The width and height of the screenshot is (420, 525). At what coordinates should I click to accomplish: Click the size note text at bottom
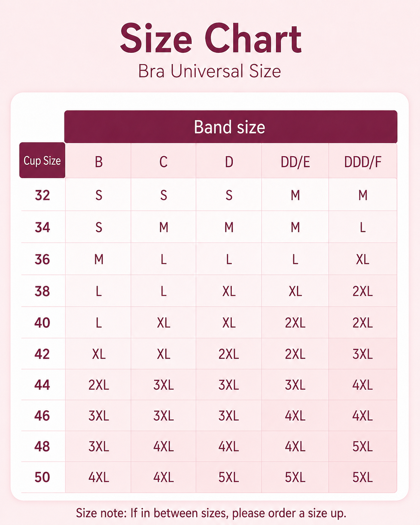pyautogui.click(x=211, y=513)
